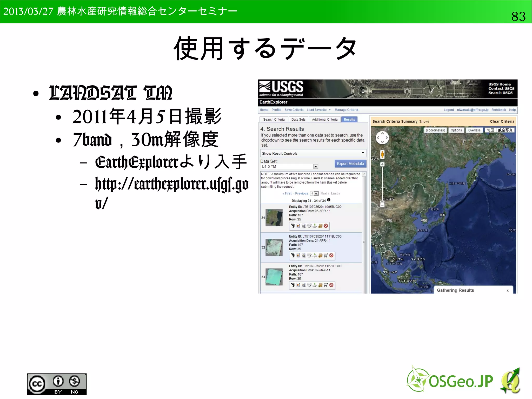The width and height of the screenshot is (532, 399).
Task: Add result 32 to bulk download
Action: [x=320, y=256]
